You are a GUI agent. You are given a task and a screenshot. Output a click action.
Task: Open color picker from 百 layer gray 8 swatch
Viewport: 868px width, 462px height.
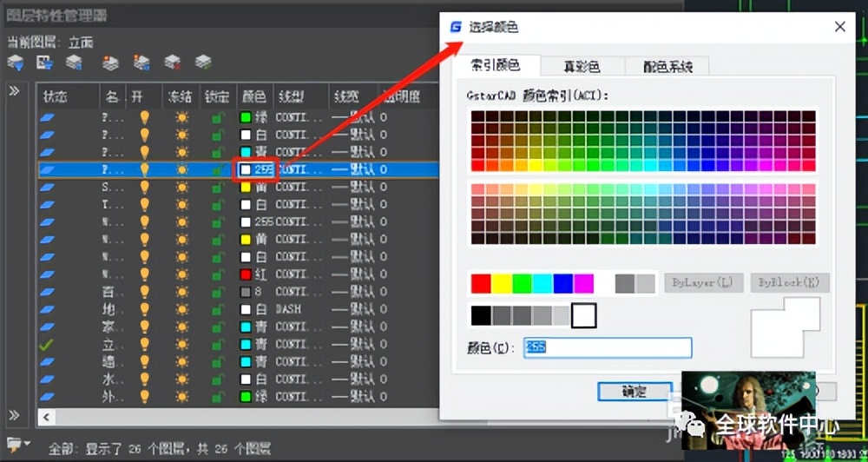point(246,292)
